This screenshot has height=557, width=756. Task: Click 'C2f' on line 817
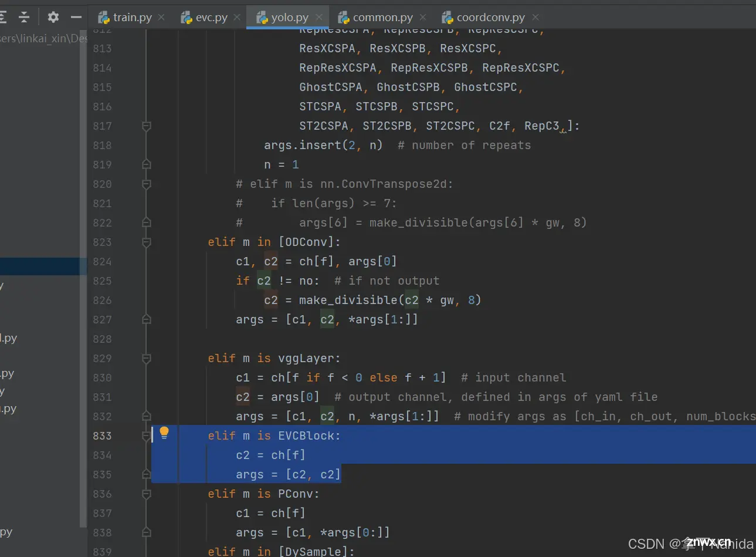pos(500,126)
